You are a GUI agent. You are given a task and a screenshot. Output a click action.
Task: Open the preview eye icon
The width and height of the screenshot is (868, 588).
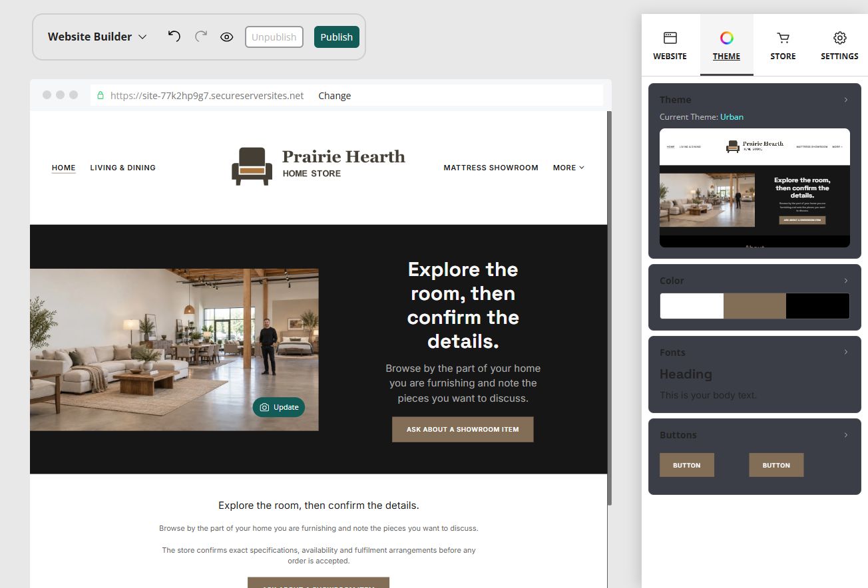(x=226, y=37)
